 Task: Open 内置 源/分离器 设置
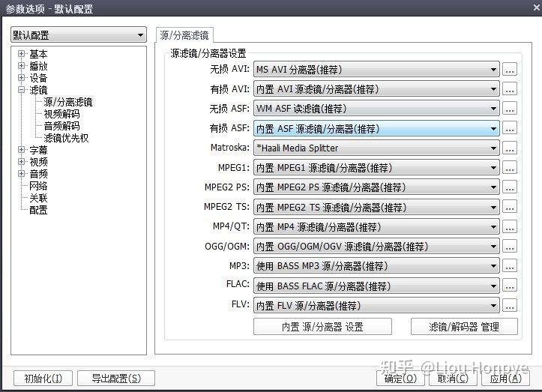(x=322, y=327)
